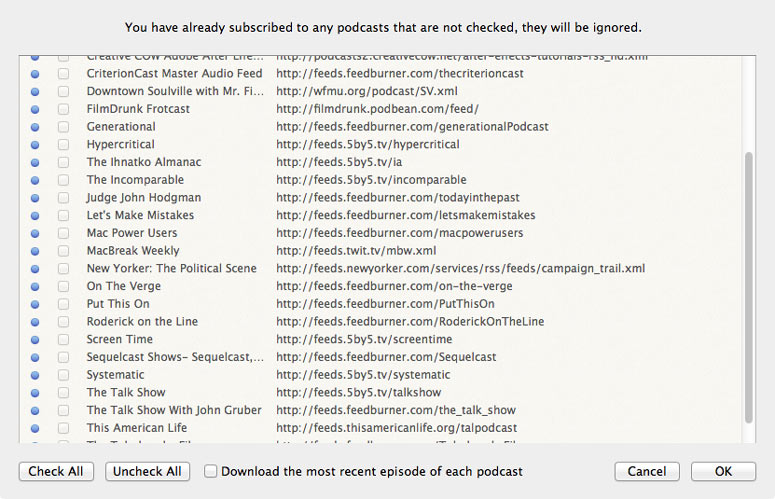Toggle checkbox for Judge John Hodgman

click(63, 198)
